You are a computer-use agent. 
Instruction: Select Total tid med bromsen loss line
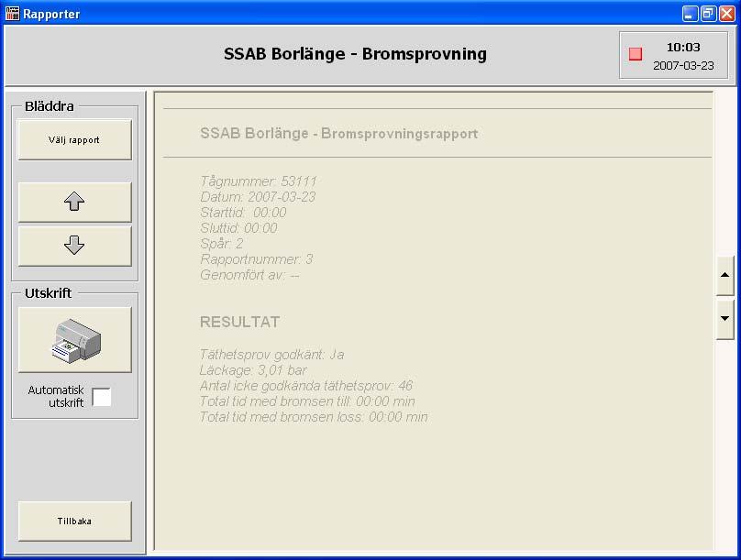click(x=314, y=417)
